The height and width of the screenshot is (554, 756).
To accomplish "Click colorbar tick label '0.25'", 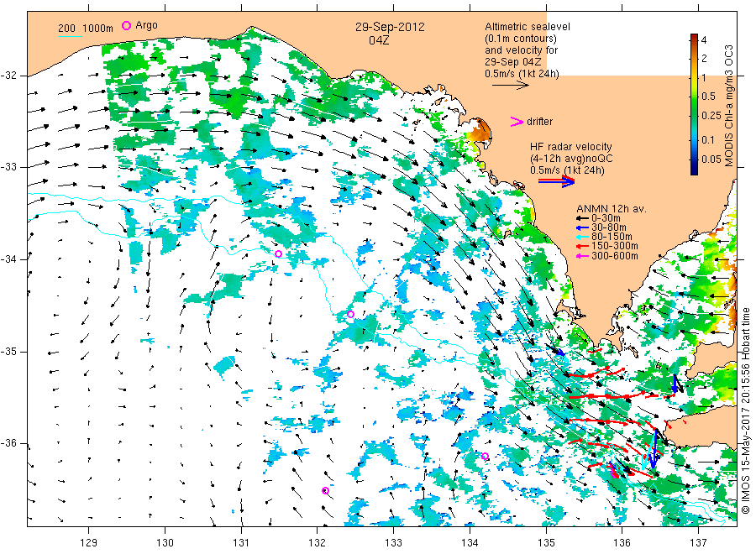I will (x=711, y=116).
